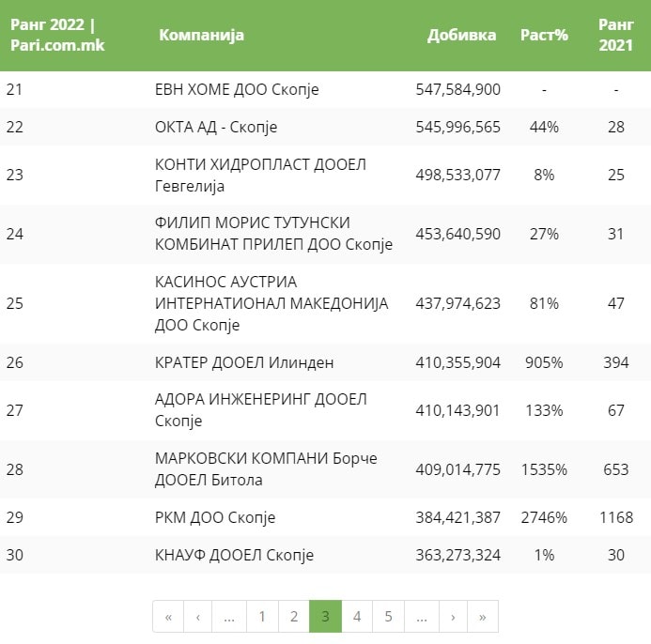
Task: Sort by the Добивка column header
Action: click(x=461, y=36)
